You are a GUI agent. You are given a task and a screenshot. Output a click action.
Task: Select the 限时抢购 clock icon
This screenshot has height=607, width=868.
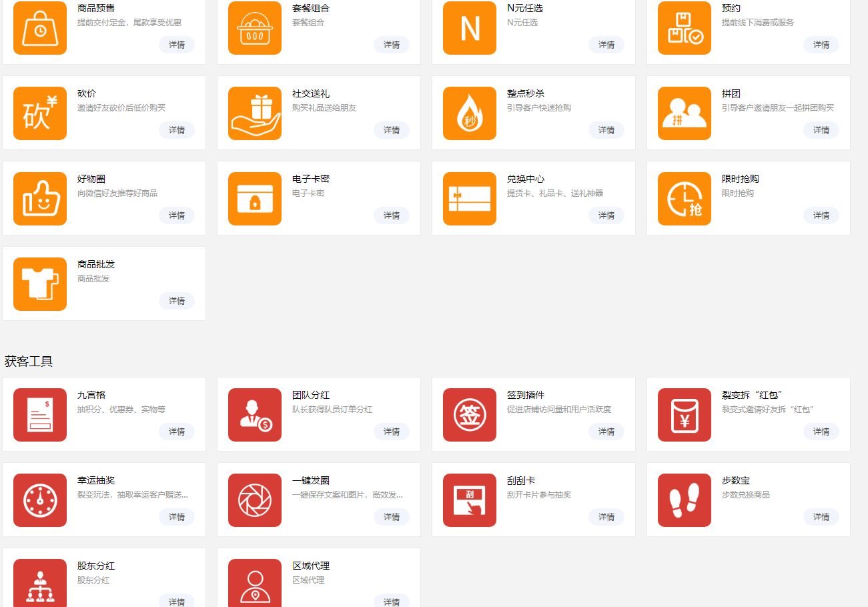pos(685,199)
